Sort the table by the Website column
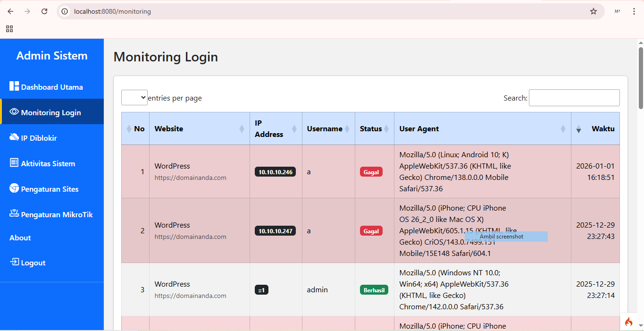Image resolution: width=644 pixels, height=331 pixels. 200,128
